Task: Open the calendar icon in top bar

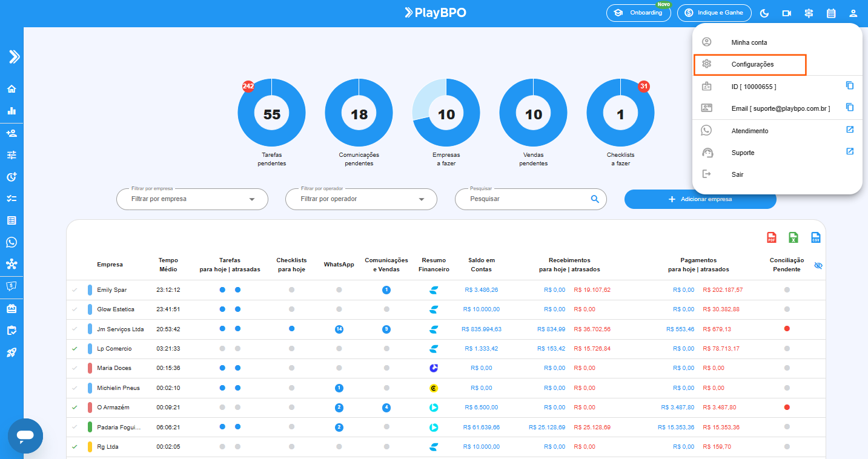Action: [x=831, y=13]
